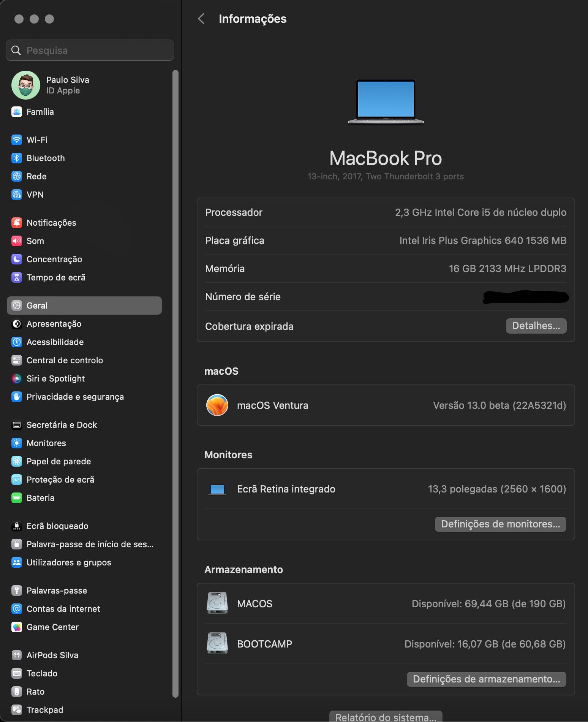588x722 pixels.
Task: Click the MacBook Pro laptop image
Action: (386, 101)
